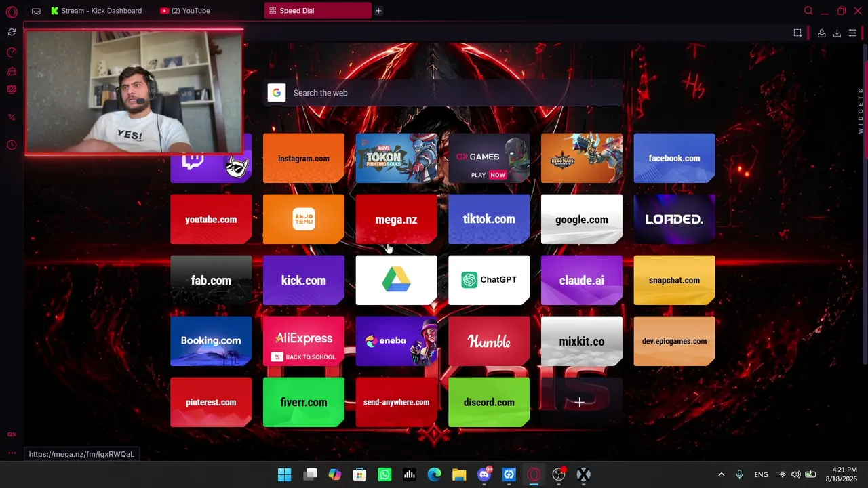
Task: Open the audio bars app on taskbar
Action: 410,474
